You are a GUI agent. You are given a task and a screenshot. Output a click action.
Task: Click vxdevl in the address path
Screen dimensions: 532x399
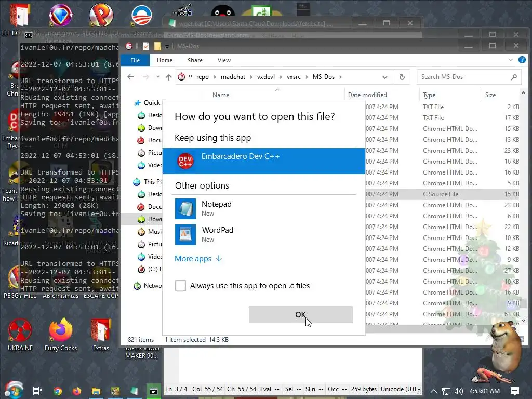pyautogui.click(x=265, y=77)
